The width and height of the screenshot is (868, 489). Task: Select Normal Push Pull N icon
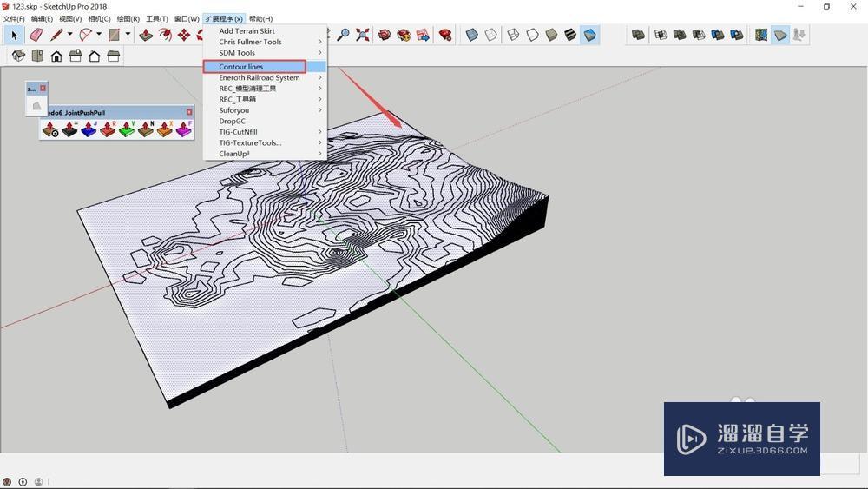pos(146,129)
